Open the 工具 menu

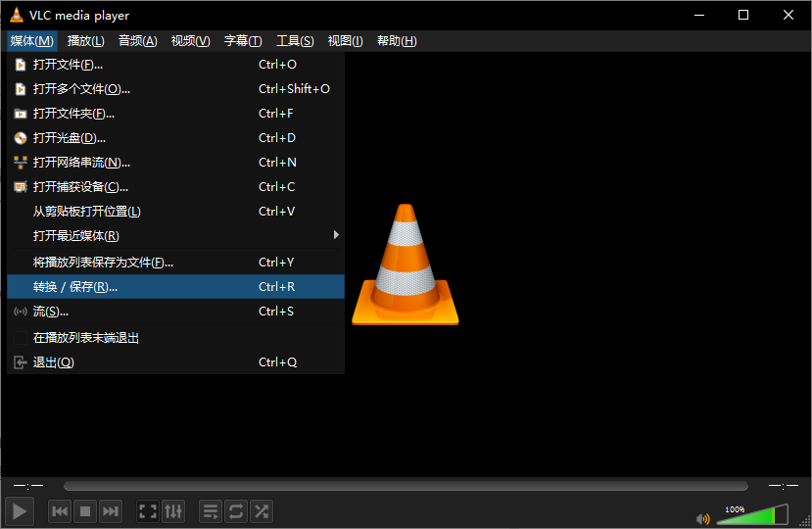point(295,40)
